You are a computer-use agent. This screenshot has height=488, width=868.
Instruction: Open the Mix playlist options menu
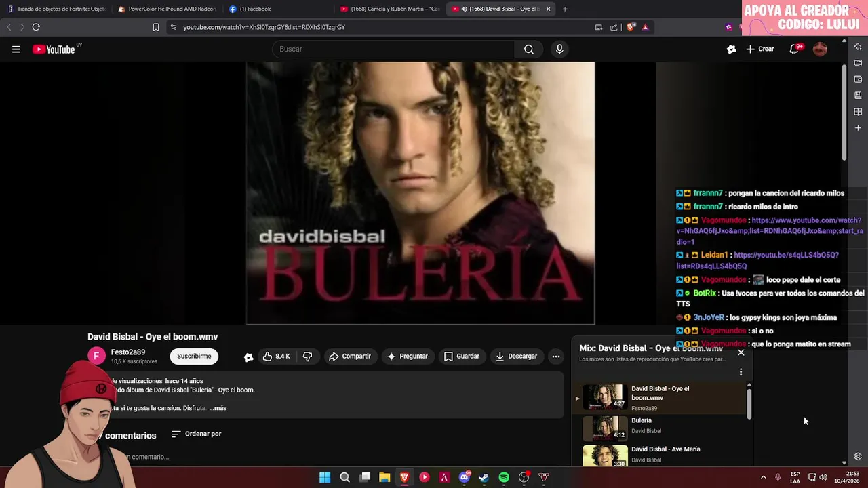741,371
